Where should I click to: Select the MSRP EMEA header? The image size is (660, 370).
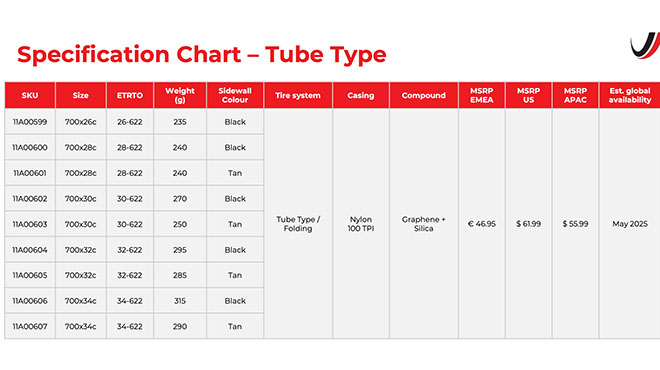tap(482, 96)
